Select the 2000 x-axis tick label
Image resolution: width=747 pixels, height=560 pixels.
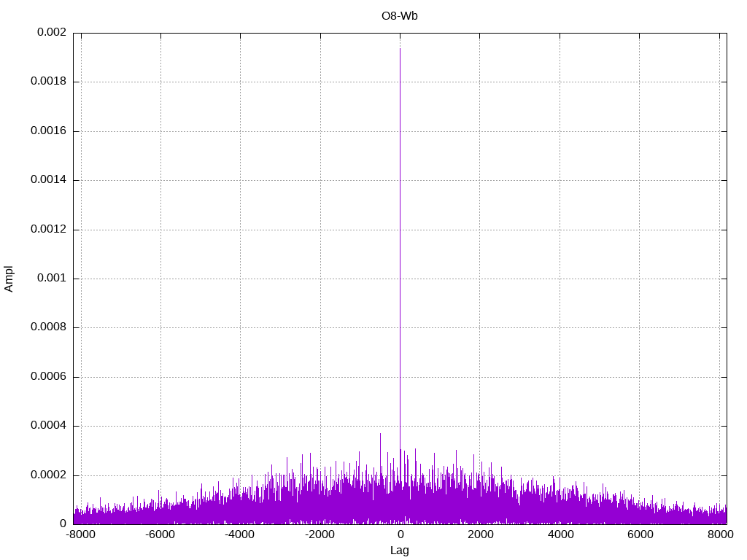click(x=480, y=534)
